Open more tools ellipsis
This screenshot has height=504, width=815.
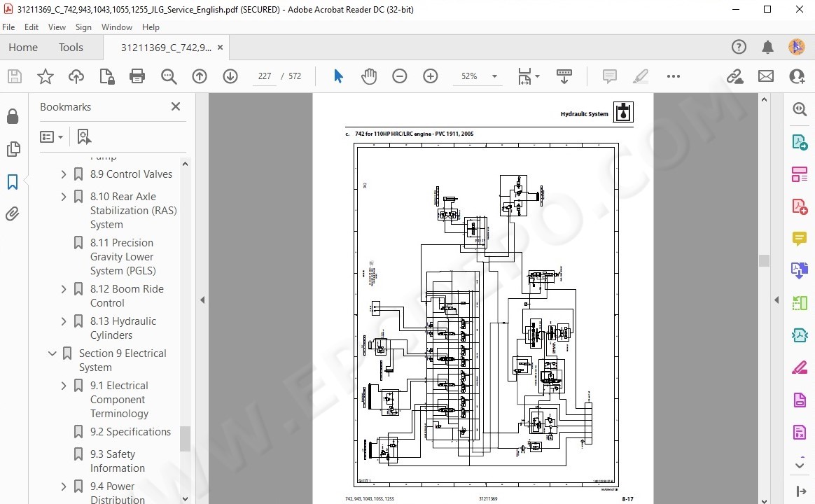[x=674, y=76]
